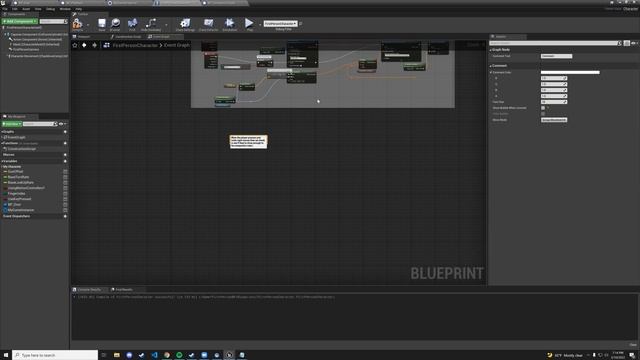The image size is (640, 360).
Task: Click the green Add Component button
Action: pyautogui.click(x=20, y=21)
